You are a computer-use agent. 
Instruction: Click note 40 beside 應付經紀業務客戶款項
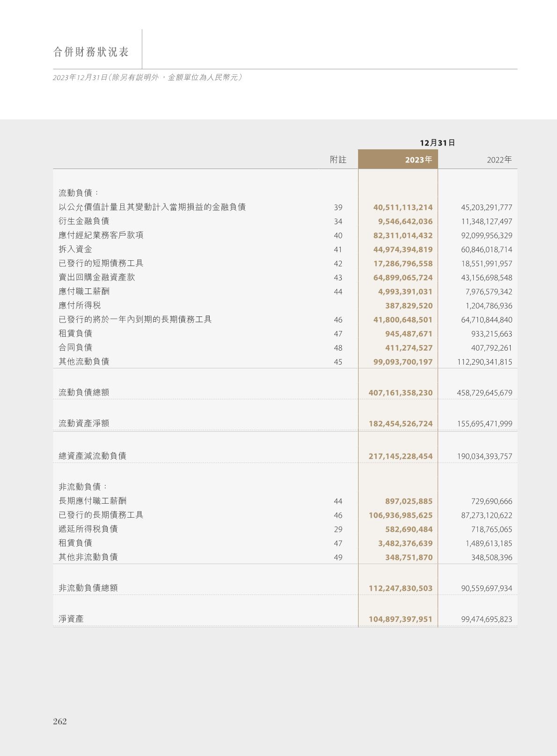[338, 235]
